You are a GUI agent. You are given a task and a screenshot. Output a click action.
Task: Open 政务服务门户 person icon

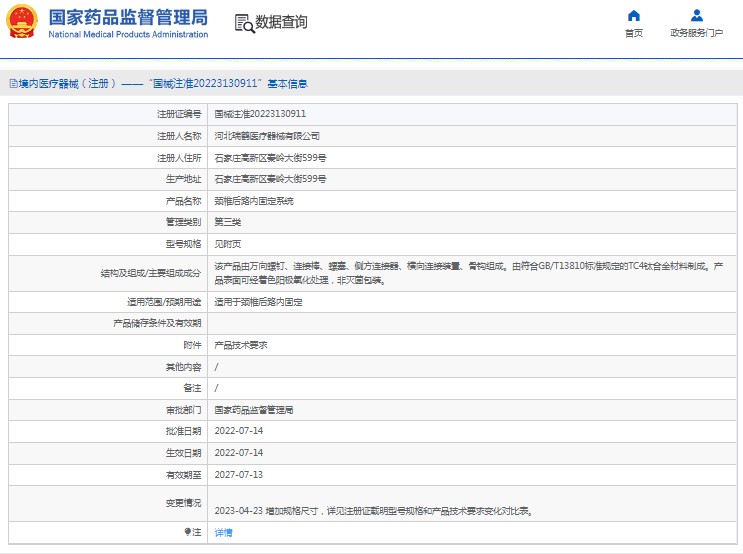(x=697, y=16)
